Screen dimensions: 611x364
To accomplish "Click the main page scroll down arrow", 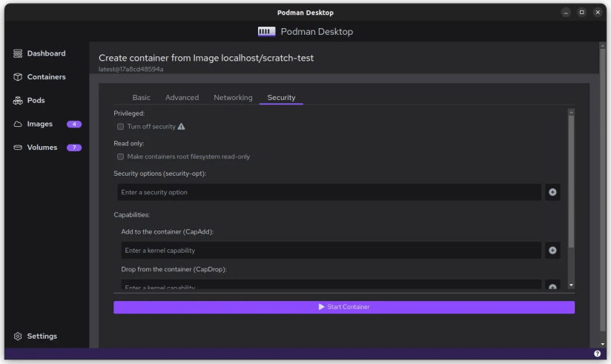I will [602, 344].
